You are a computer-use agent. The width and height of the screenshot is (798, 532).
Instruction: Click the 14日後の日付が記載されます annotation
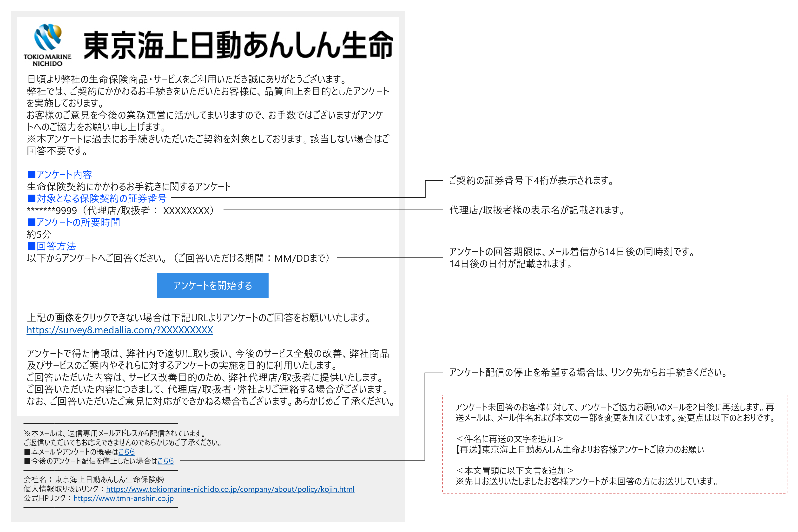tap(511, 264)
